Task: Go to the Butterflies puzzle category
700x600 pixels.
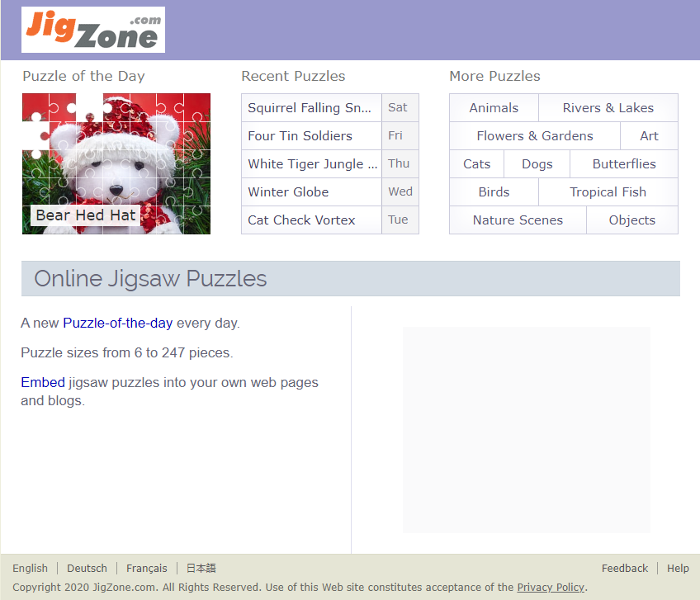Action: pyautogui.click(x=623, y=164)
